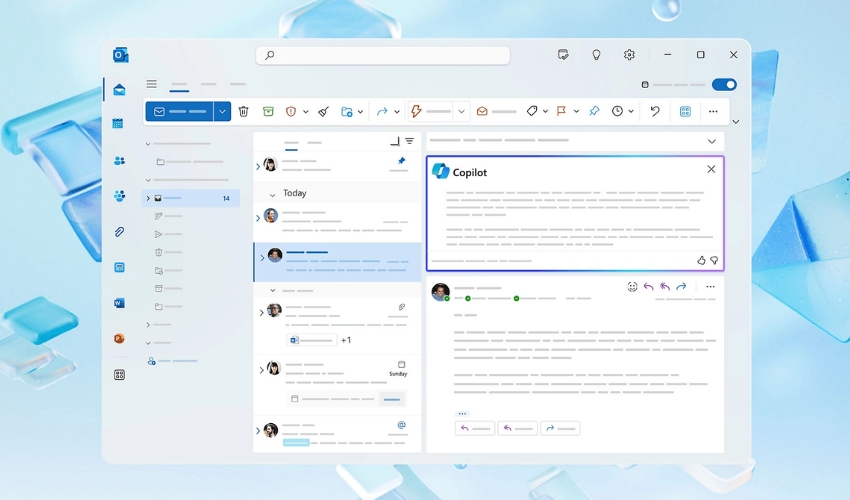The height and width of the screenshot is (500, 850).
Task: Open the Files paperclip icon in sidebar
Action: pos(119,232)
